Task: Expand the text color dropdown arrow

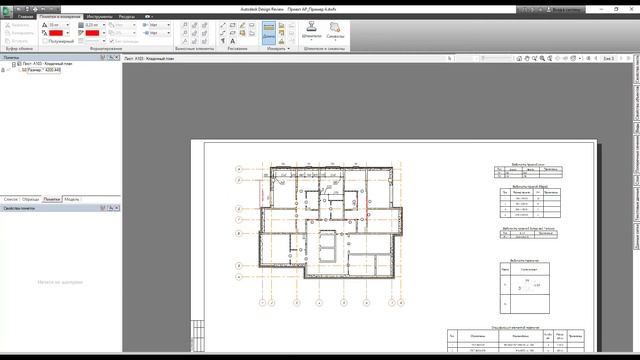Action: 67,33
